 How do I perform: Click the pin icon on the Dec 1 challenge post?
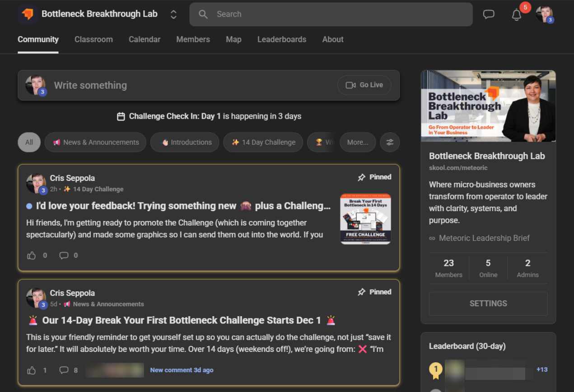(x=361, y=292)
